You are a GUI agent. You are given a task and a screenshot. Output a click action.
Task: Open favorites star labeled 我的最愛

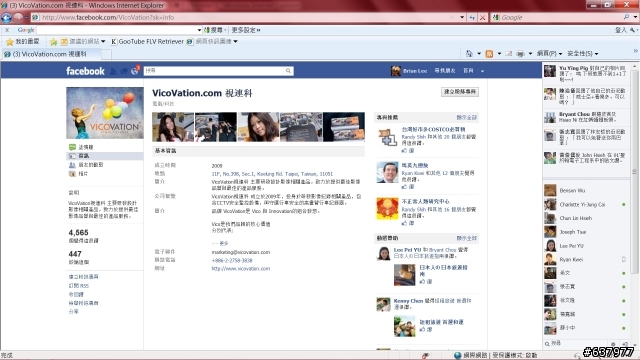click(23, 41)
